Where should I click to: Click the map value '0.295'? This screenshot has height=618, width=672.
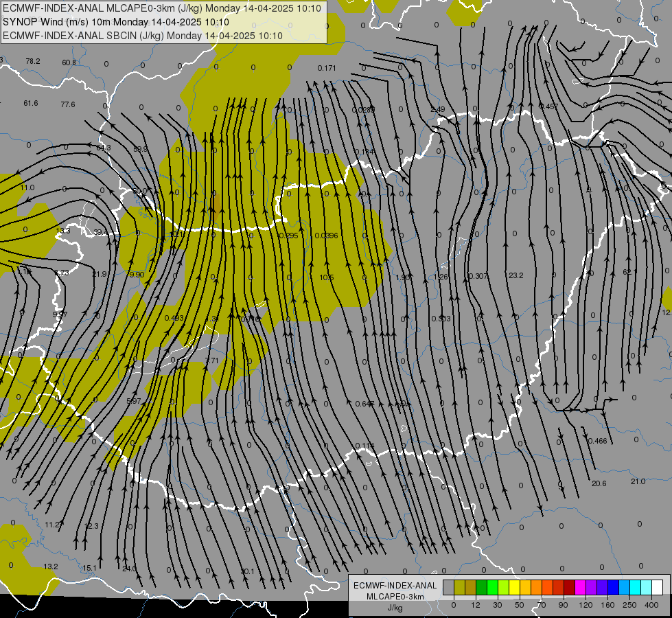[288, 236]
